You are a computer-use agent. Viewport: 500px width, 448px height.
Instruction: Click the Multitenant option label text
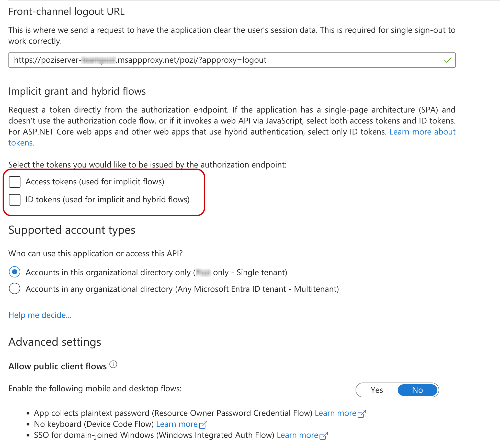[182, 289]
